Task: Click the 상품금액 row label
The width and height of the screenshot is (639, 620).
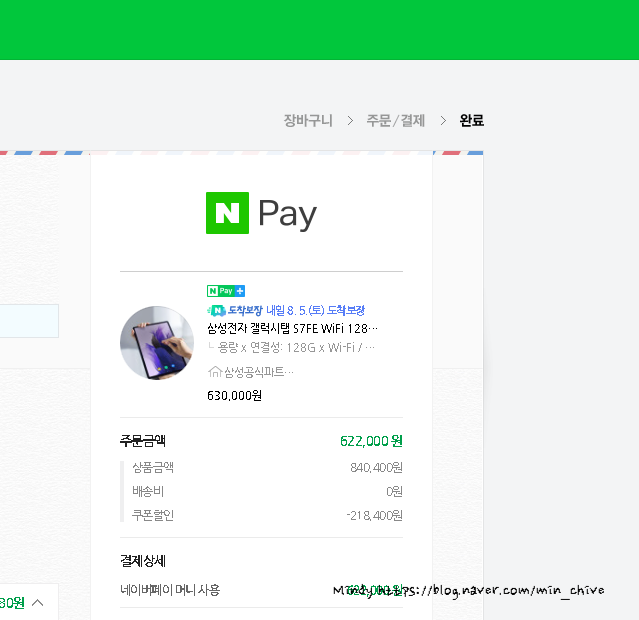Action: 153,467
